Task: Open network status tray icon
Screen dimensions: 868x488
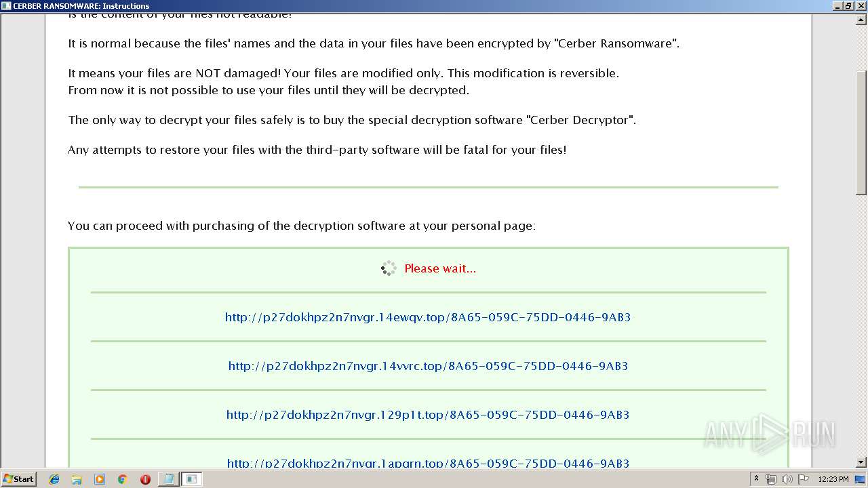Action: [x=771, y=479]
